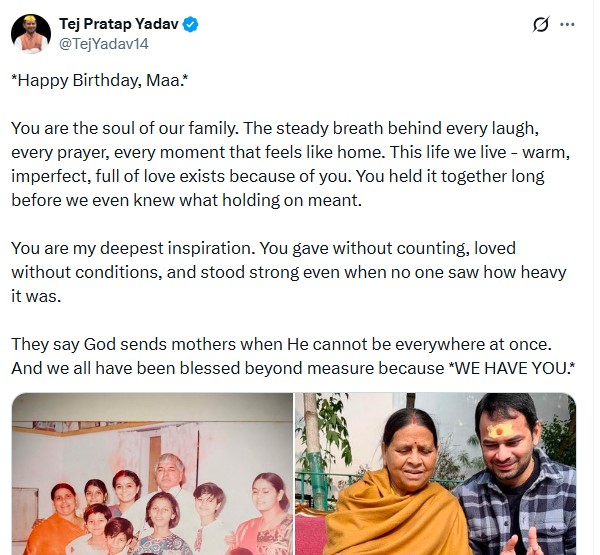Open the three-dot more options menu
Image resolution: width=600 pixels, height=555 pixels.
[568, 24]
